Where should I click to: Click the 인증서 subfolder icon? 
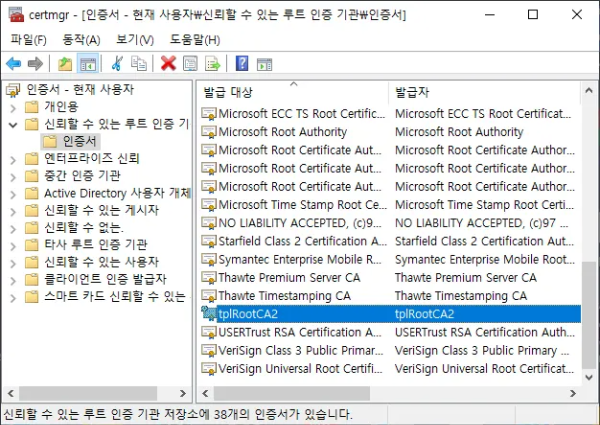[50, 141]
